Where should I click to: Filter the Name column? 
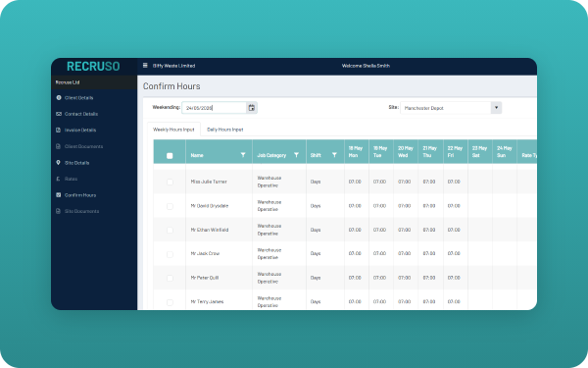[x=243, y=155]
